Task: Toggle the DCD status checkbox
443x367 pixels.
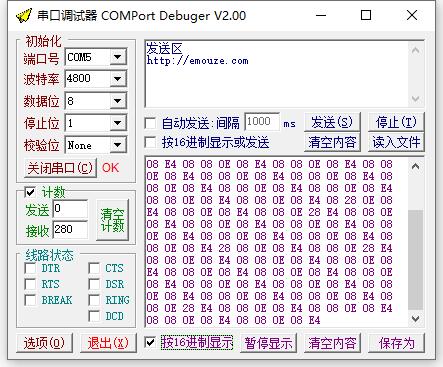Action: 94,316
